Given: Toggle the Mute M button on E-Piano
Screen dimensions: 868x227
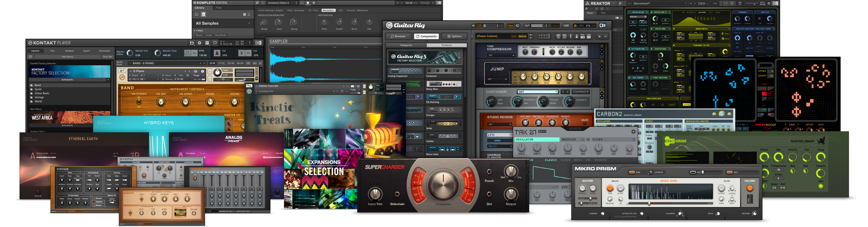Looking at the screenshot, I should click(x=210, y=79).
